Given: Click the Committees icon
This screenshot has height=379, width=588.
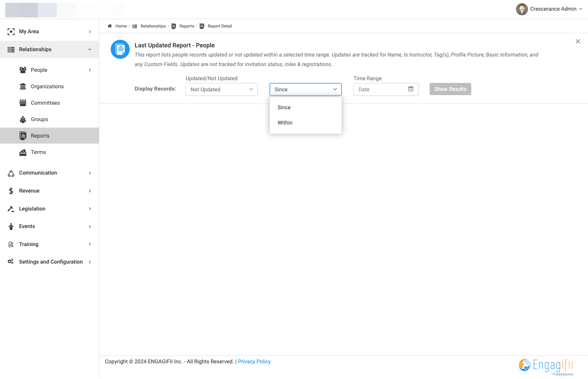Looking at the screenshot, I should click(23, 103).
